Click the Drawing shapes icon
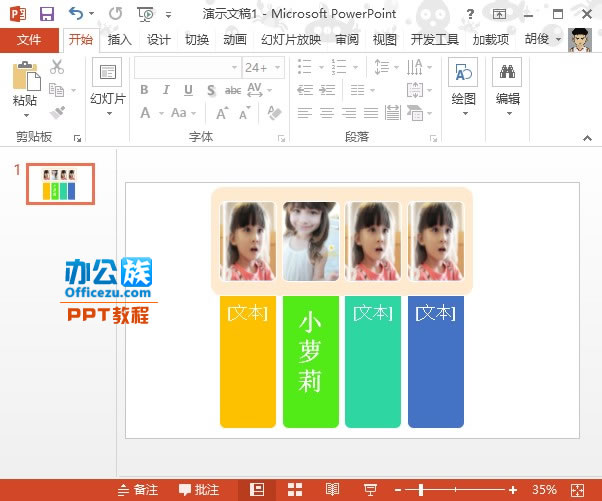Screen dimensions: 602x501 click(x=463, y=73)
